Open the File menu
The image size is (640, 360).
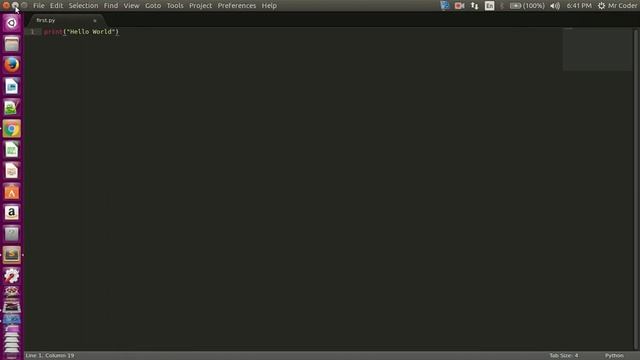(39, 6)
